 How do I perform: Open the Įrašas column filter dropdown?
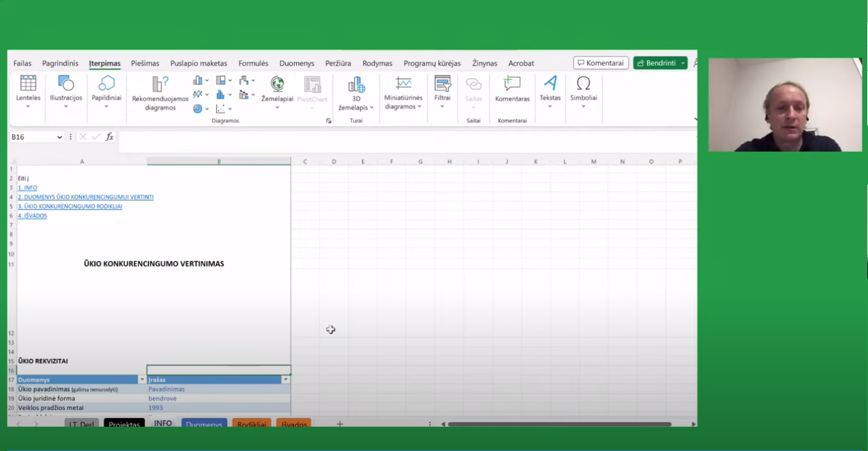(285, 380)
